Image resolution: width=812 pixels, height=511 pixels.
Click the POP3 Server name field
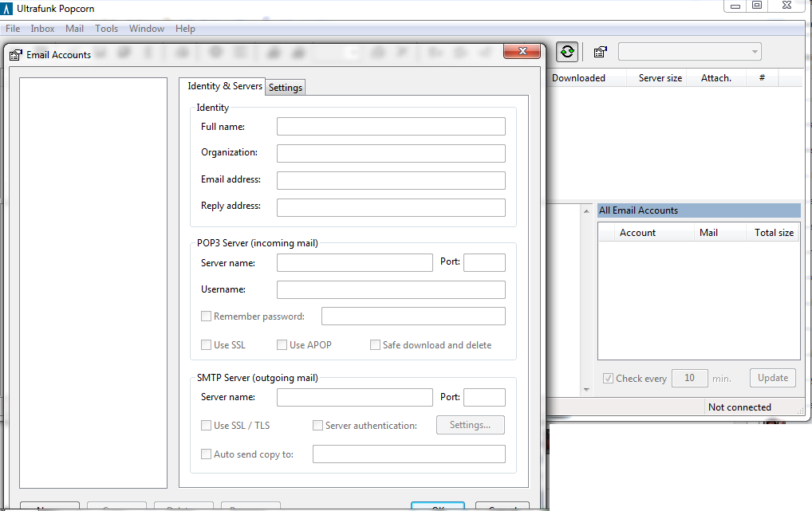coord(355,262)
